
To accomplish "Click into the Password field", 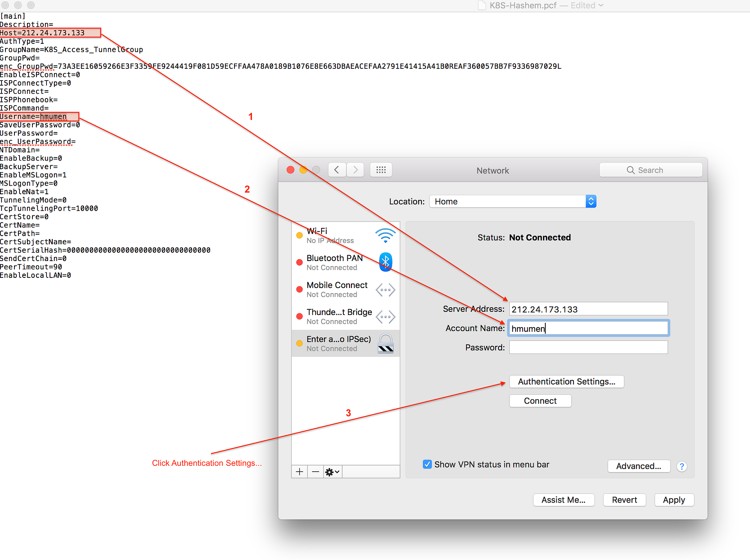I will 588,347.
